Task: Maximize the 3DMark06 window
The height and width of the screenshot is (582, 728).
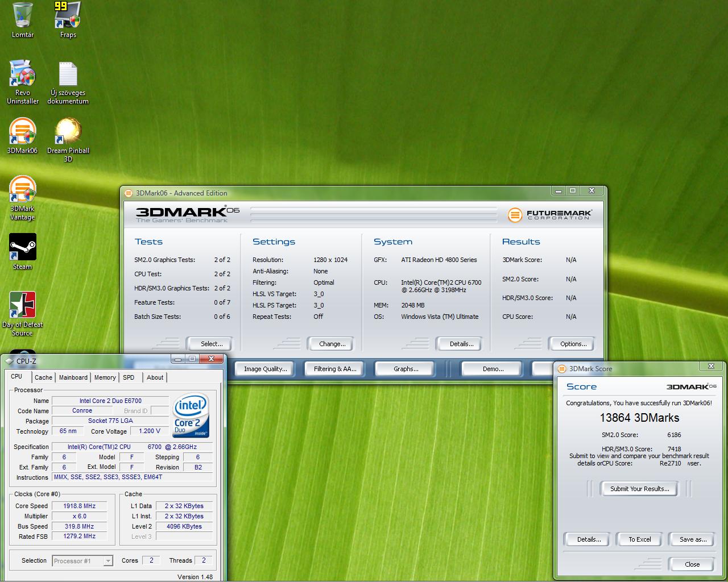Action: [x=573, y=190]
